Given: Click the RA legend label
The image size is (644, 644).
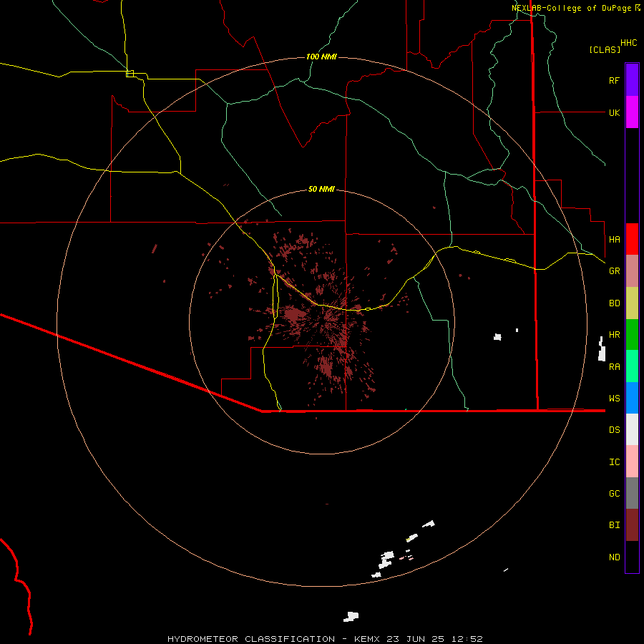Looking at the screenshot, I should (x=614, y=367).
